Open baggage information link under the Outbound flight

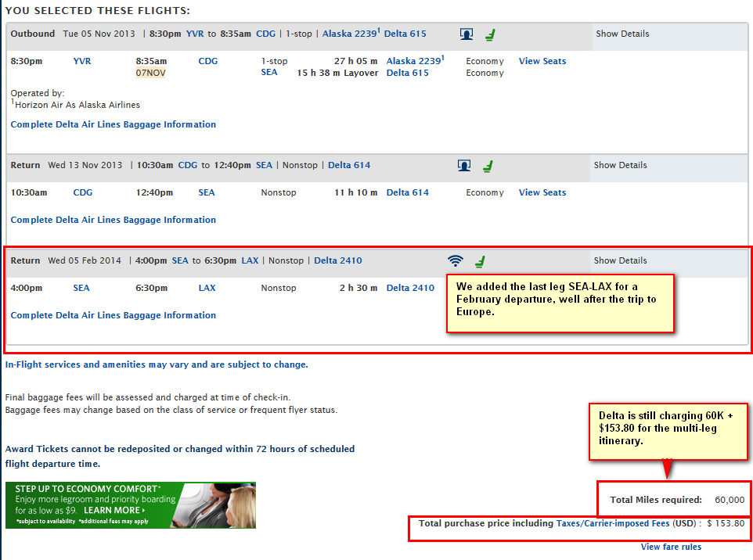coord(113,124)
